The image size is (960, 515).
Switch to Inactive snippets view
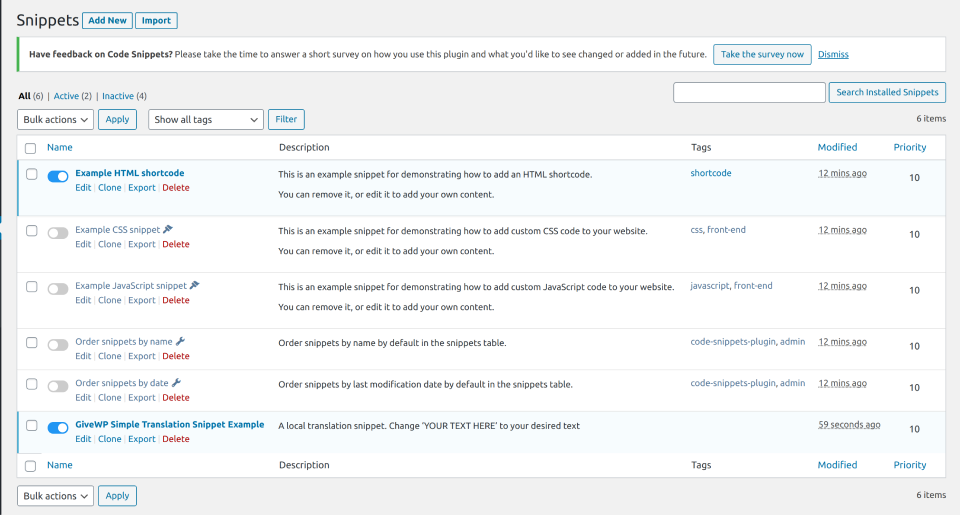click(x=118, y=96)
